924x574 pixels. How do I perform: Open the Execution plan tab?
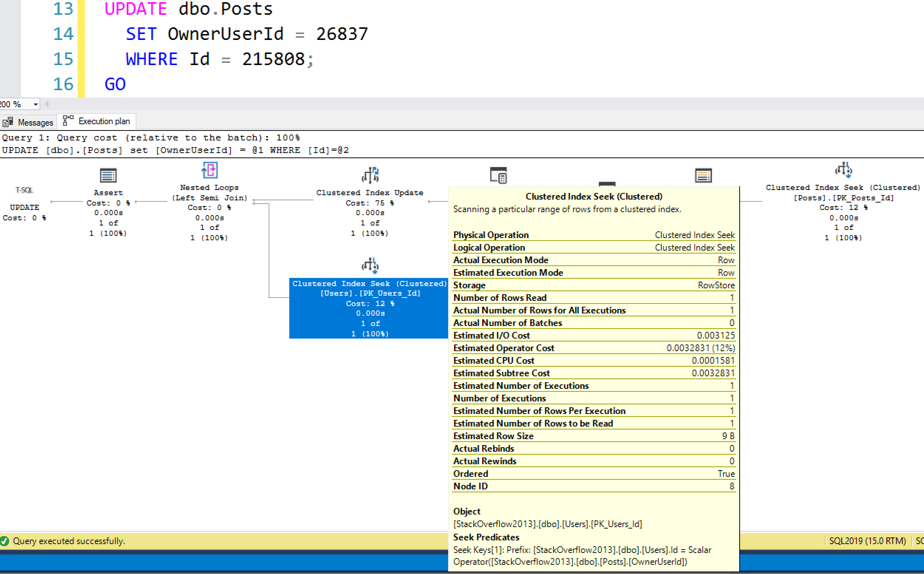[97, 121]
